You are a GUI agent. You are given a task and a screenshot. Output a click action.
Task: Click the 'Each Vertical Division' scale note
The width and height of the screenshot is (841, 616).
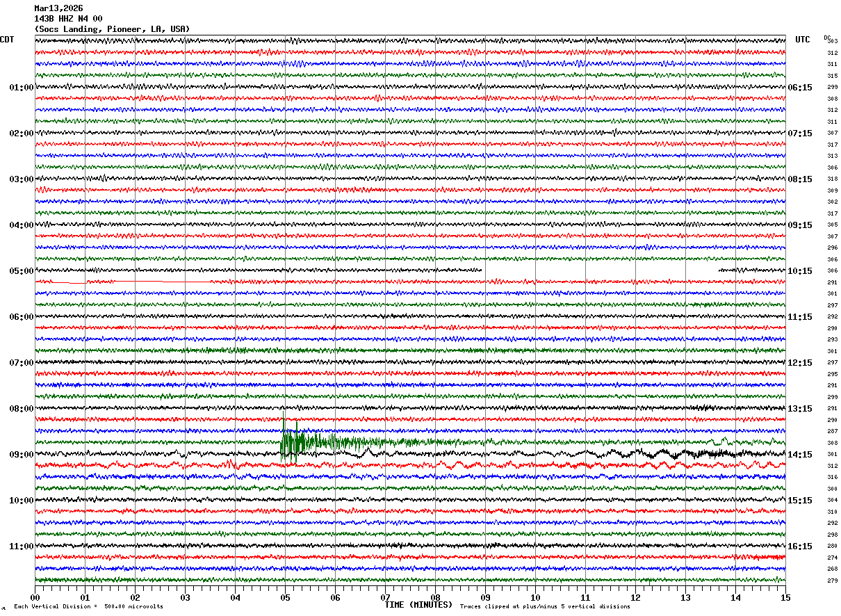point(88,607)
